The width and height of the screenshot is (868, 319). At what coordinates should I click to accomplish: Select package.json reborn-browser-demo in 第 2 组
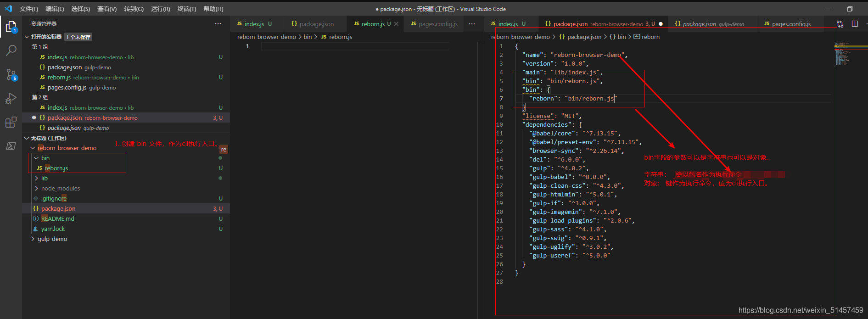tap(126, 118)
